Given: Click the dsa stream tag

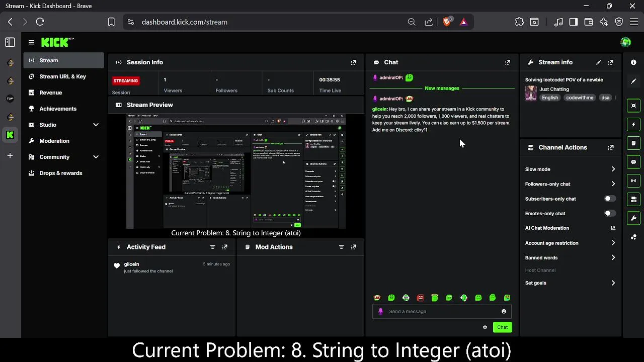Looking at the screenshot, I should click(605, 98).
